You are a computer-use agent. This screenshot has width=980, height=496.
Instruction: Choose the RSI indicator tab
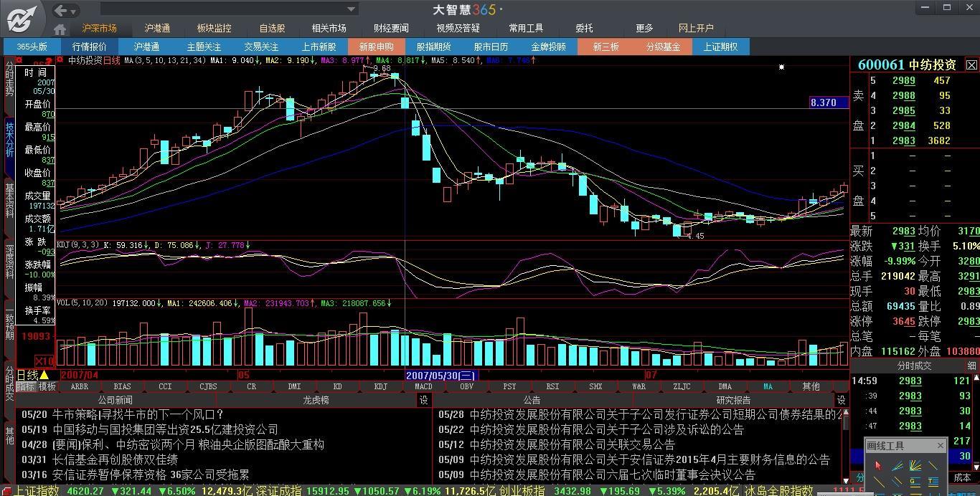click(553, 386)
